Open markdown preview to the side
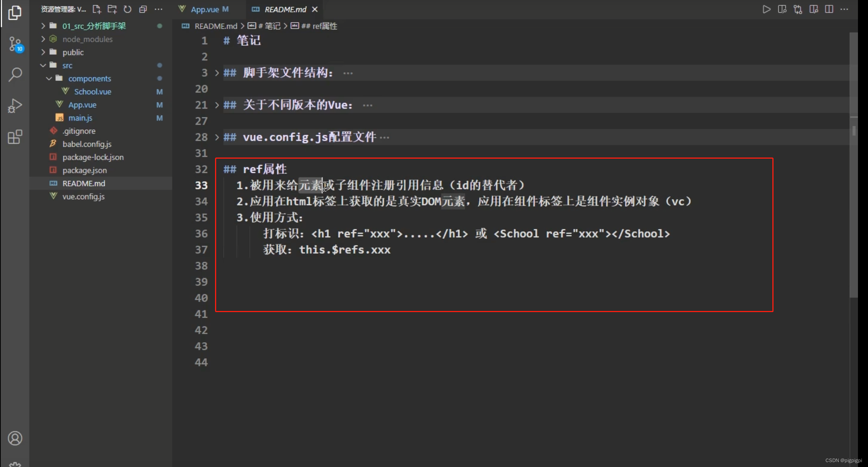 point(782,9)
